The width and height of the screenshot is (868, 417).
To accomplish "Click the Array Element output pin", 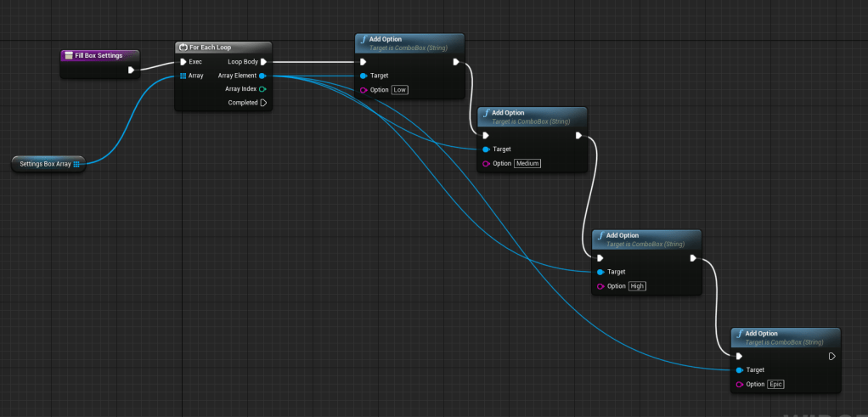I will [x=263, y=76].
